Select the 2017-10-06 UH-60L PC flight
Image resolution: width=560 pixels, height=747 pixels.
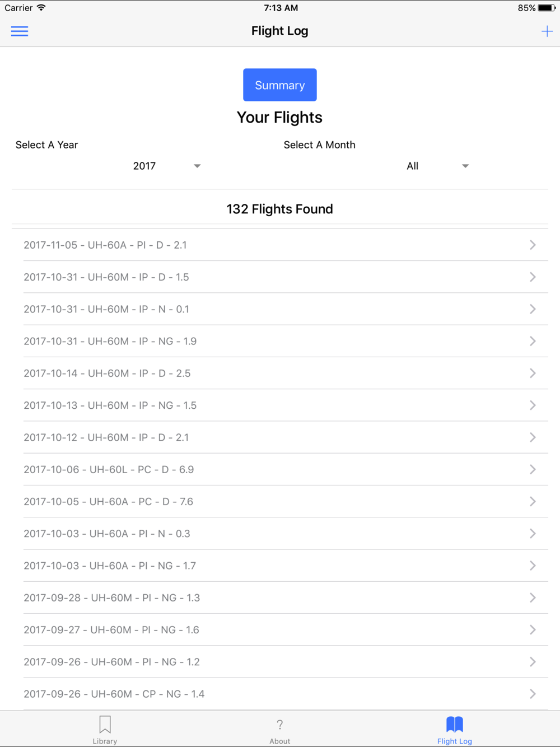[x=280, y=470]
